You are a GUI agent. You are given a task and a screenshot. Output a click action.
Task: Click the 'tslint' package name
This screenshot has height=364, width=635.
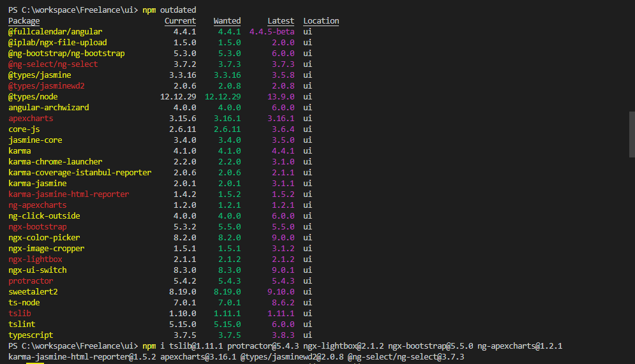(x=22, y=324)
